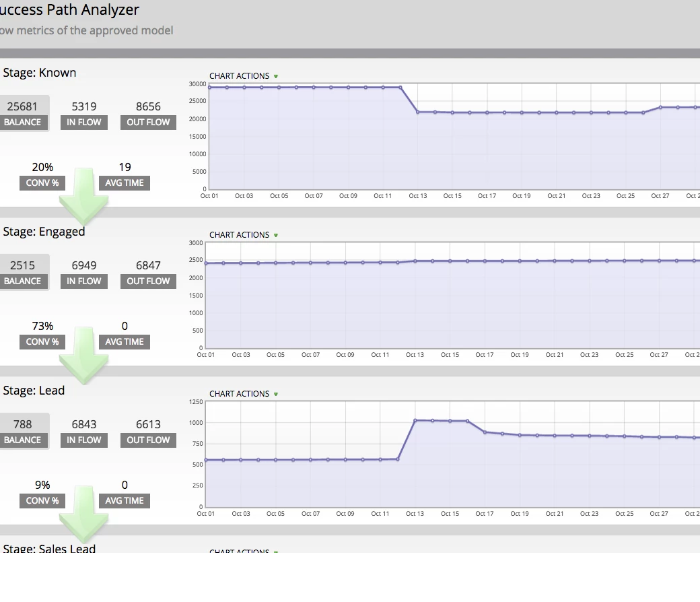Click the Known in flow value 5319

(84, 107)
